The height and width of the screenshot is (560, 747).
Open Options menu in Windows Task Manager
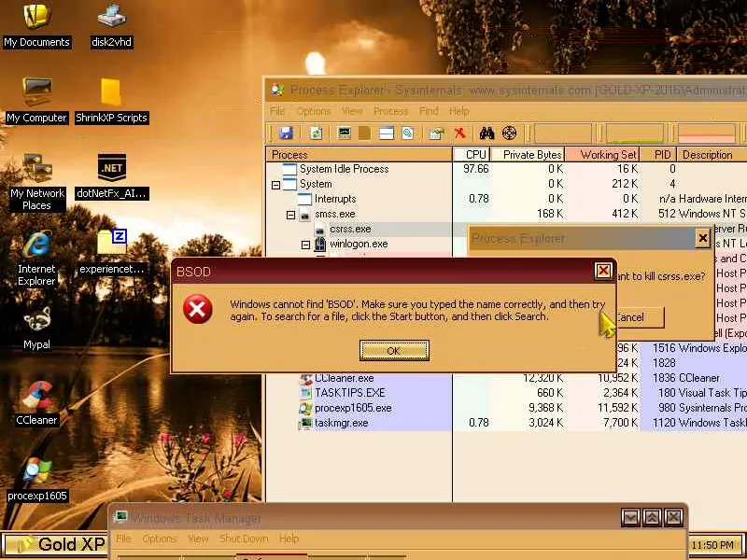tap(159, 539)
